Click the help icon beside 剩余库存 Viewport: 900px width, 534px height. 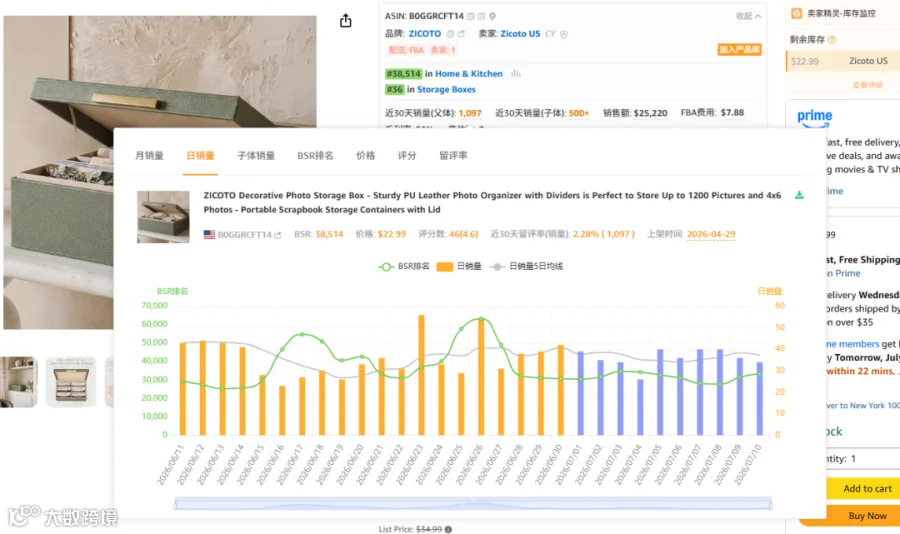tap(832, 40)
